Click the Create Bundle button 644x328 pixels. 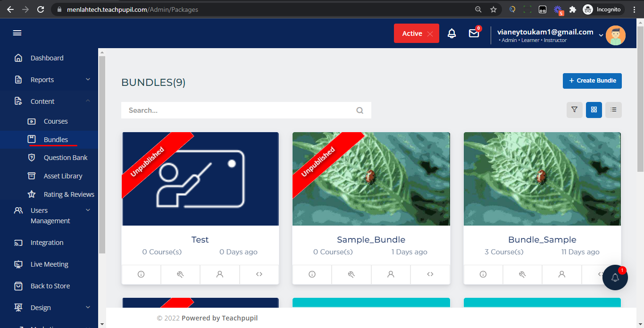[592, 81]
